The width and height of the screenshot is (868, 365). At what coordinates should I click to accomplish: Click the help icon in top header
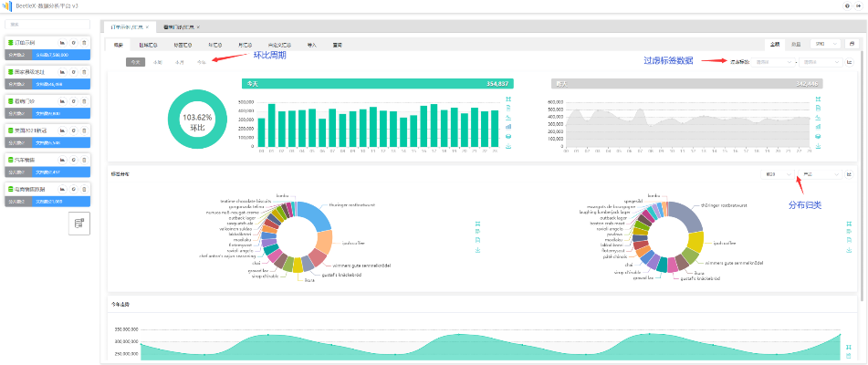click(x=847, y=5)
